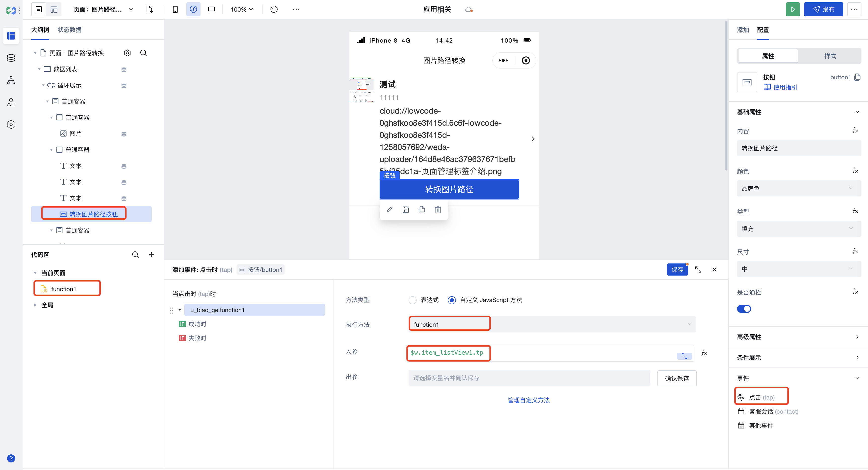Open the workflow sidebar icon
The height and width of the screenshot is (470, 868).
11,80
